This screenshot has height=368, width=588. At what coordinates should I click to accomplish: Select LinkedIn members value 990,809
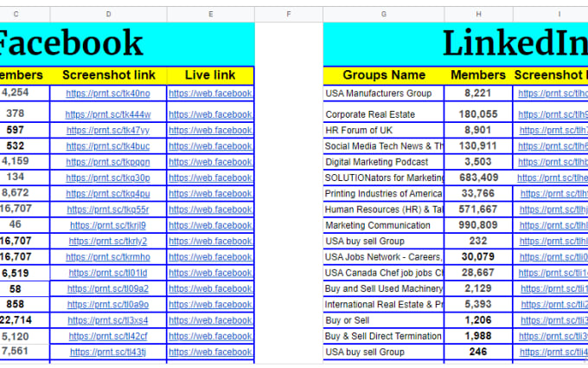coord(478,225)
